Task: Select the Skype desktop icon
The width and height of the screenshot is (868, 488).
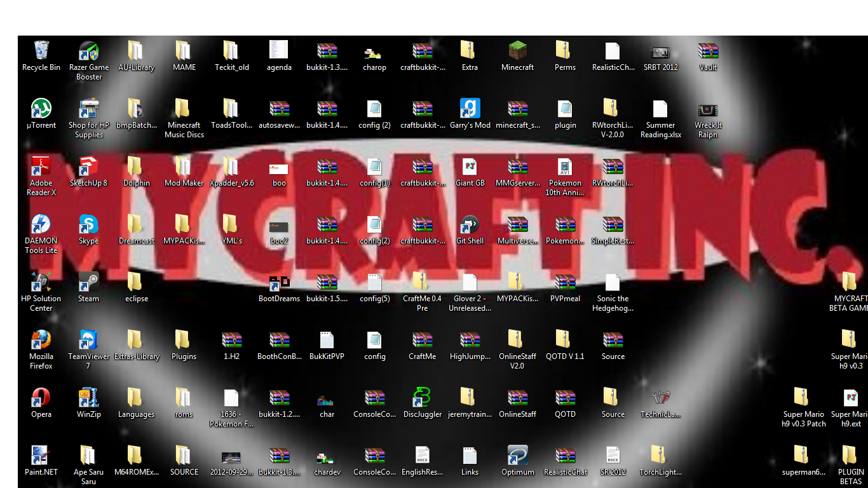Action: 89,224
